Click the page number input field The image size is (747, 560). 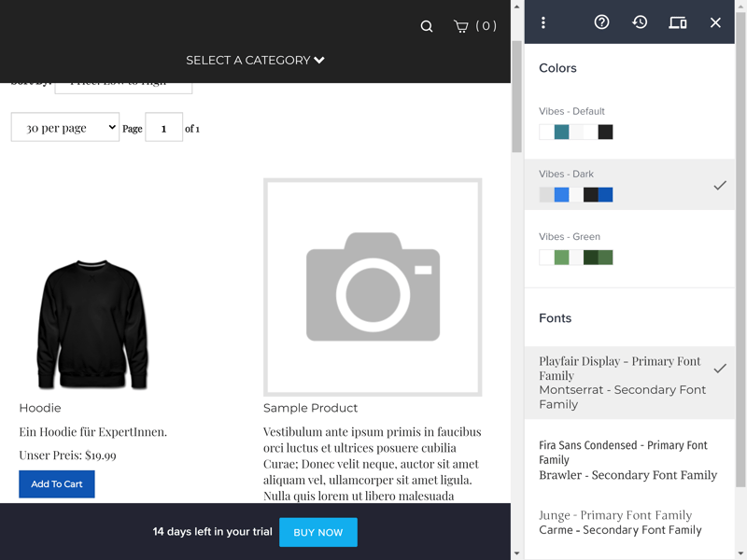coord(164,128)
